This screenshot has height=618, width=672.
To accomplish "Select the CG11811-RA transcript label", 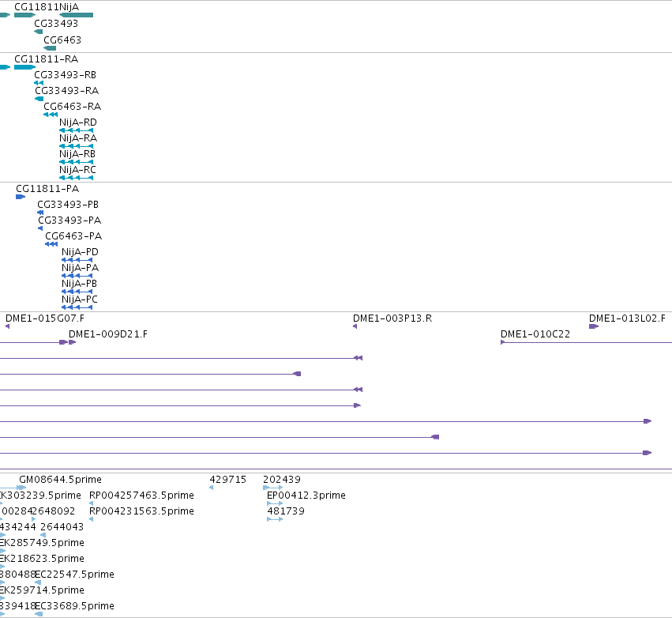I will (47, 59).
